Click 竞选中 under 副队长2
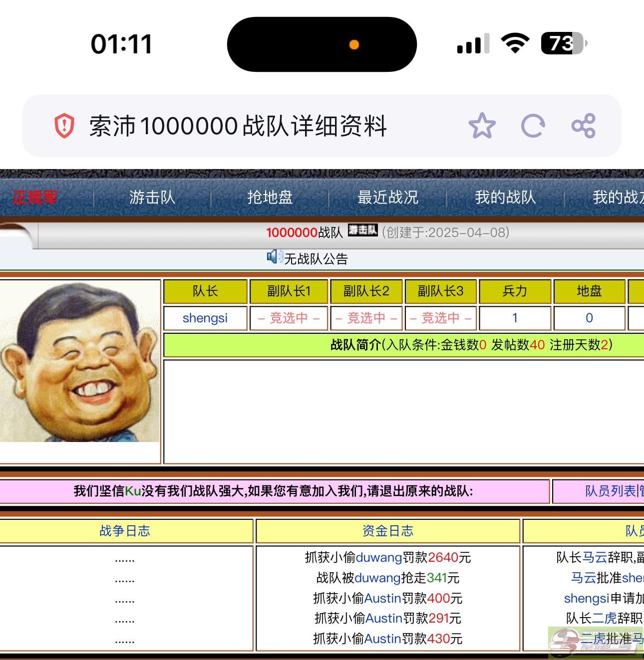 366,318
